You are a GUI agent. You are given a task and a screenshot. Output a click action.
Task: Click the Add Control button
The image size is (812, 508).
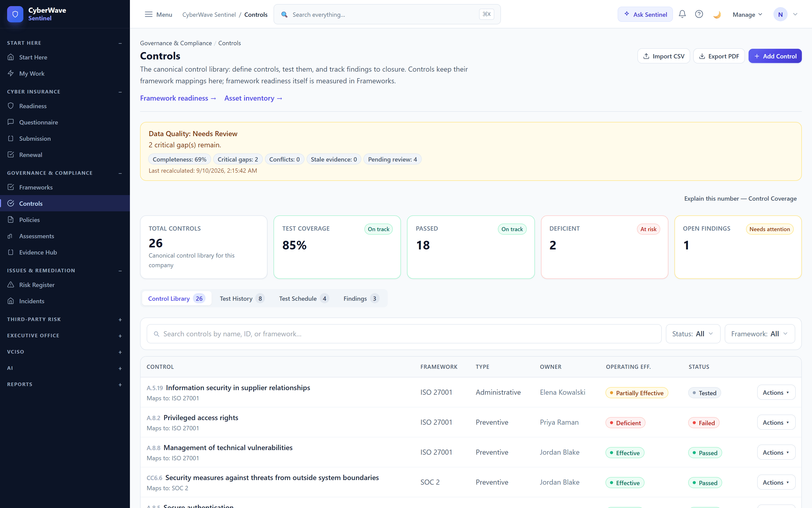[775, 56]
